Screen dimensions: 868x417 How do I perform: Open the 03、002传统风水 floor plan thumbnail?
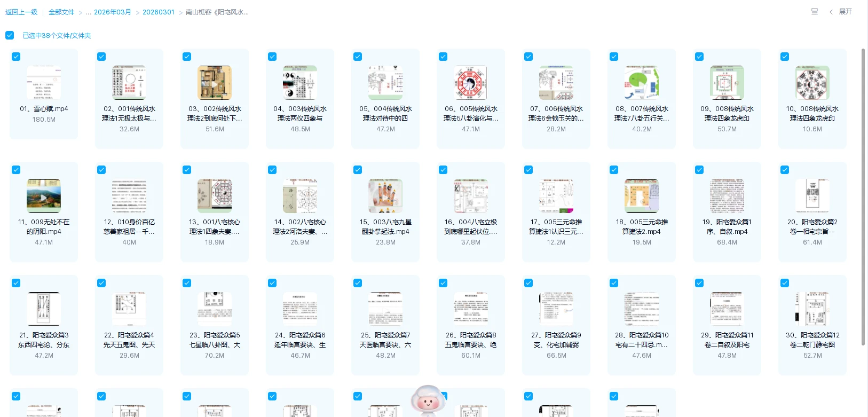pyautogui.click(x=215, y=83)
